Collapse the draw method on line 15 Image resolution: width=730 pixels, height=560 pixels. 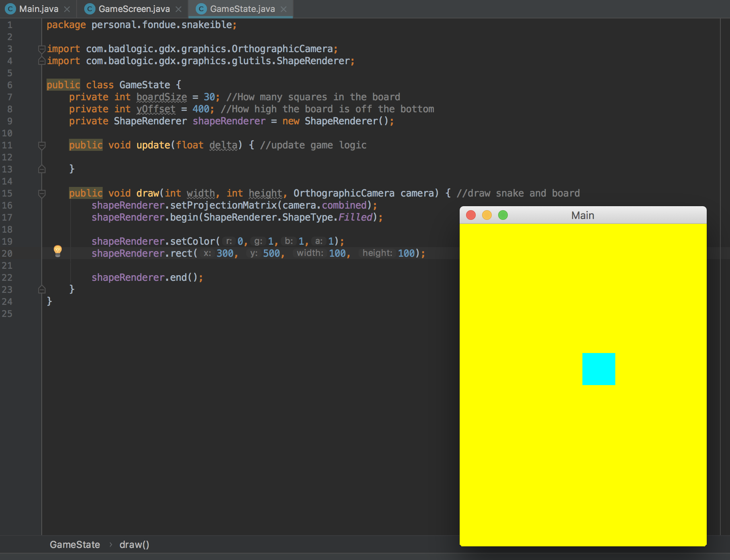[42, 193]
